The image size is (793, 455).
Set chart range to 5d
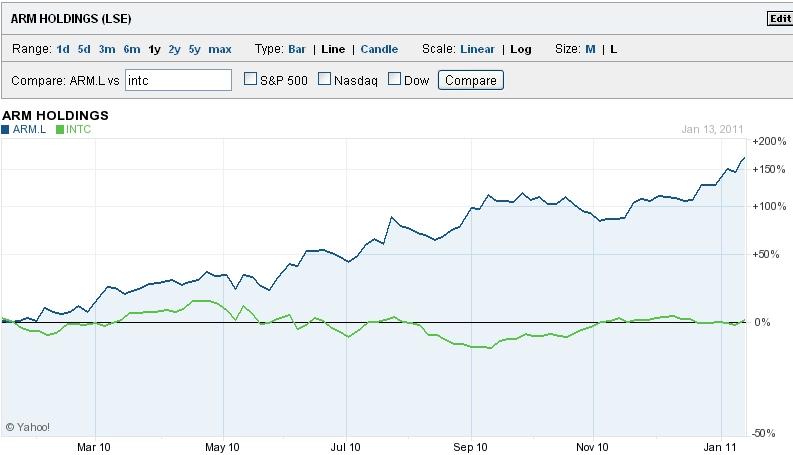pos(84,50)
